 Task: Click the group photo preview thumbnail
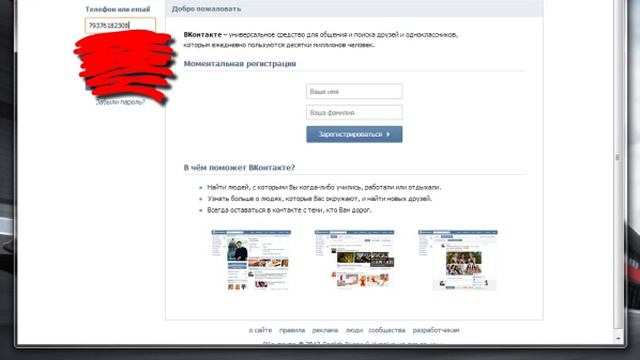pos(458,260)
